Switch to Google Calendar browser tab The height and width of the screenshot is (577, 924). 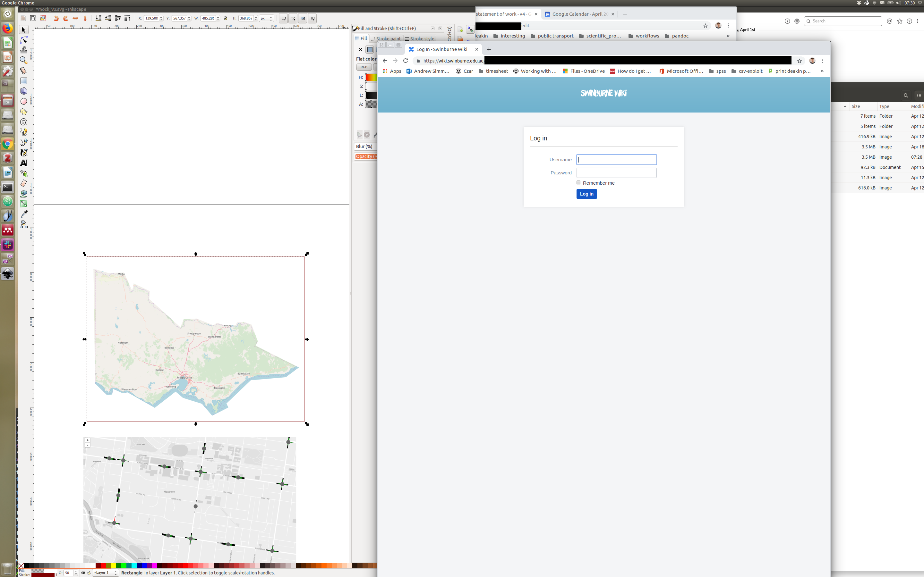[x=579, y=14]
